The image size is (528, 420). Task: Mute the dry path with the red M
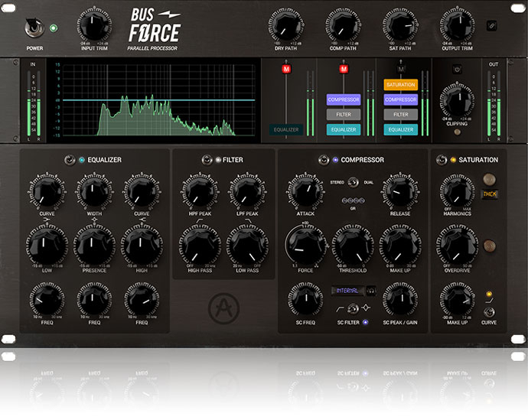tap(287, 70)
